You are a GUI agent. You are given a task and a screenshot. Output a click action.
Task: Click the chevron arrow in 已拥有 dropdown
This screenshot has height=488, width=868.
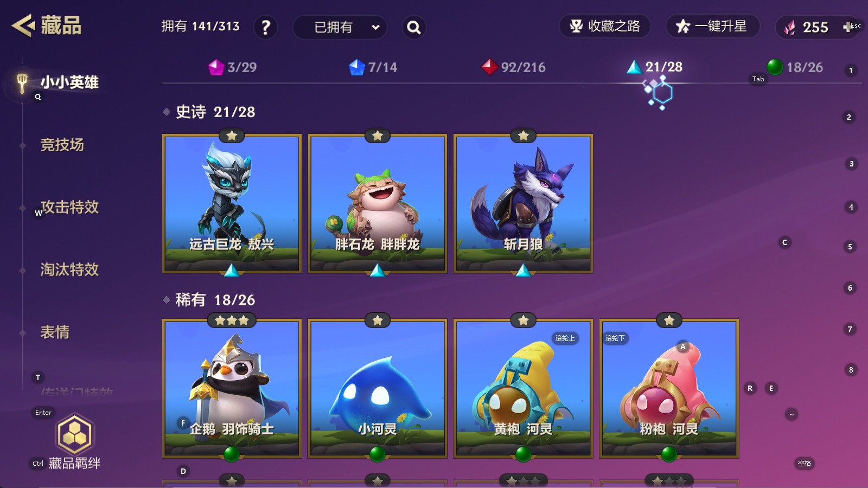[375, 27]
